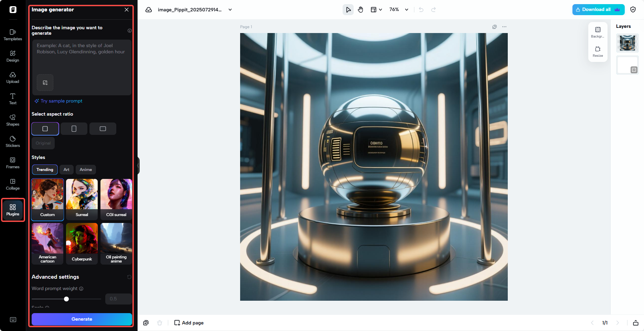Click the image description prompt text box

click(82, 67)
